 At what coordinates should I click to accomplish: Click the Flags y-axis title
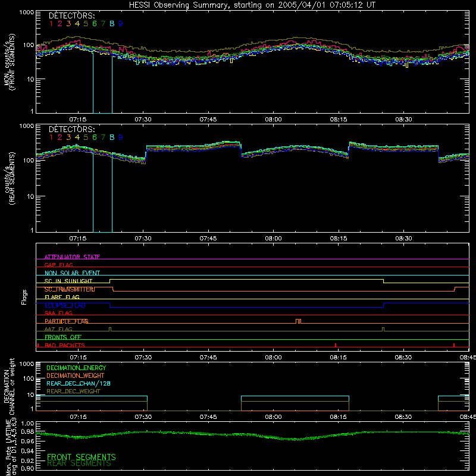pyautogui.click(x=24, y=297)
